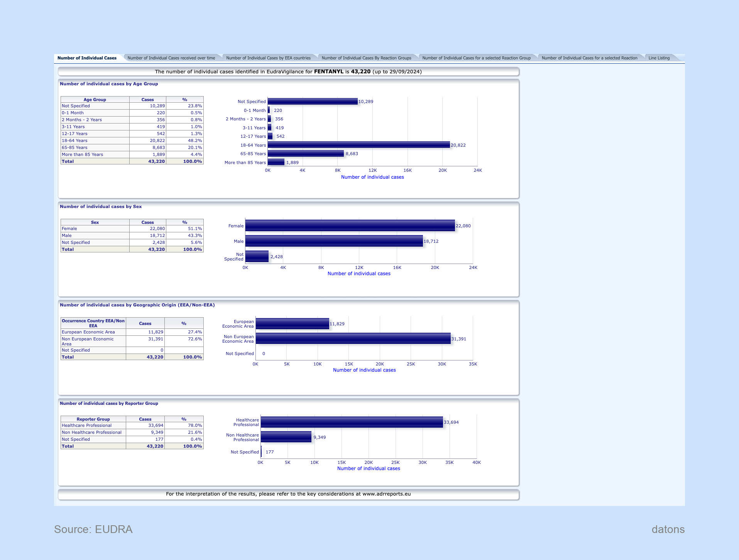Switch to Cases received over time tab
This screenshot has height=560, width=739.
click(x=171, y=58)
